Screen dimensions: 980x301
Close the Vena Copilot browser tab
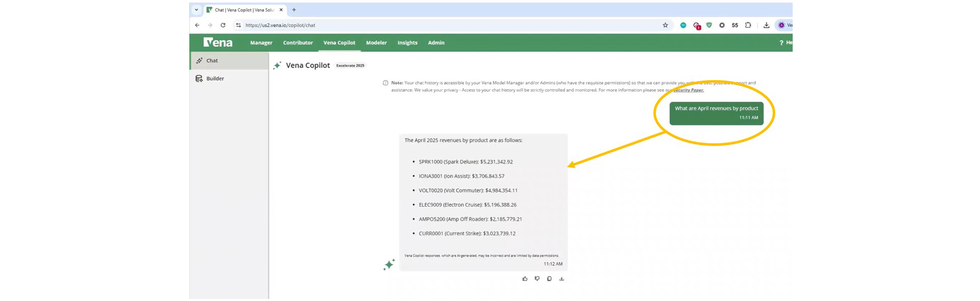coord(281,10)
